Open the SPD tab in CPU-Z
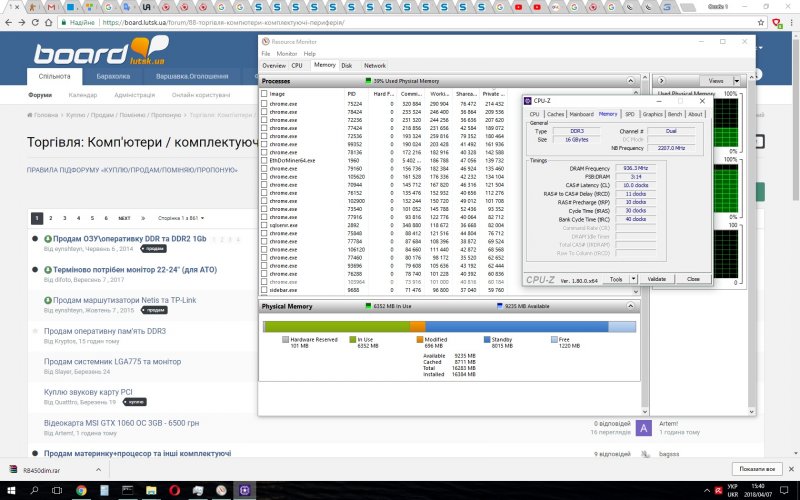This screenshot has width=800, height=500. pyautogui.click(x=630, y=114)
